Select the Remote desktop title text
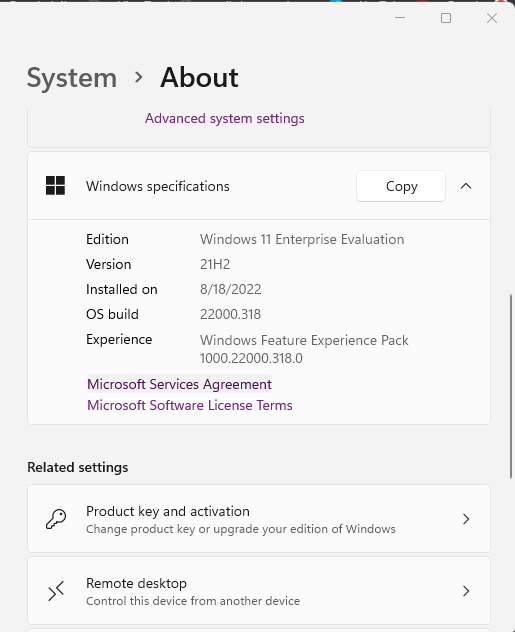515x632 pixels. [136, 583]
